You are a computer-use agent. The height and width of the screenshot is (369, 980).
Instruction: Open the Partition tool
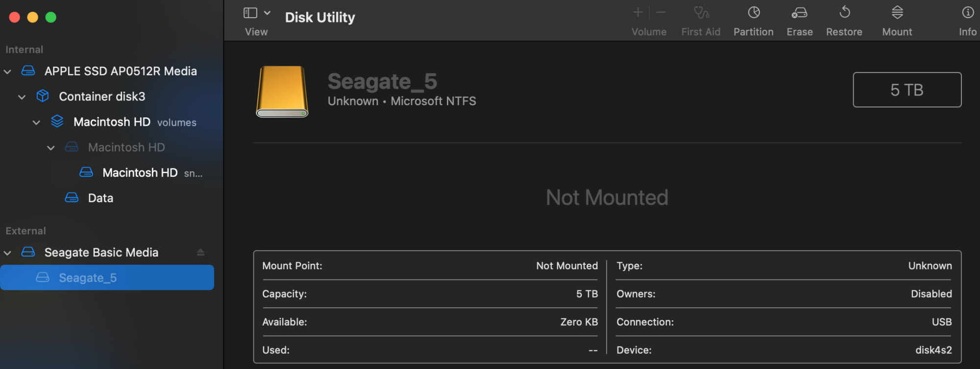754,13
